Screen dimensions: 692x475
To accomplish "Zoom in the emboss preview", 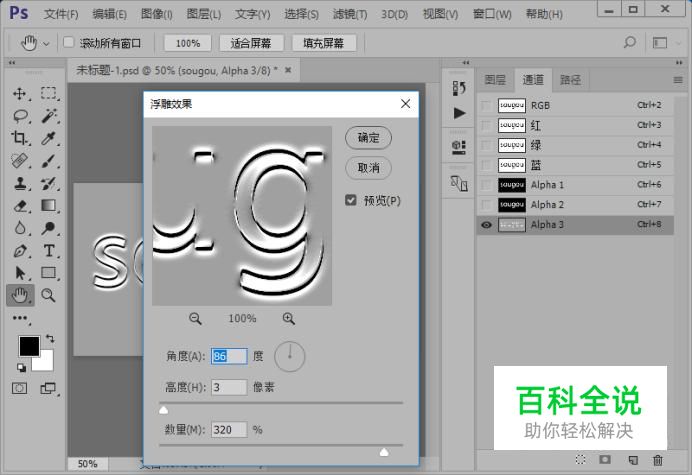I will point(289,318).
